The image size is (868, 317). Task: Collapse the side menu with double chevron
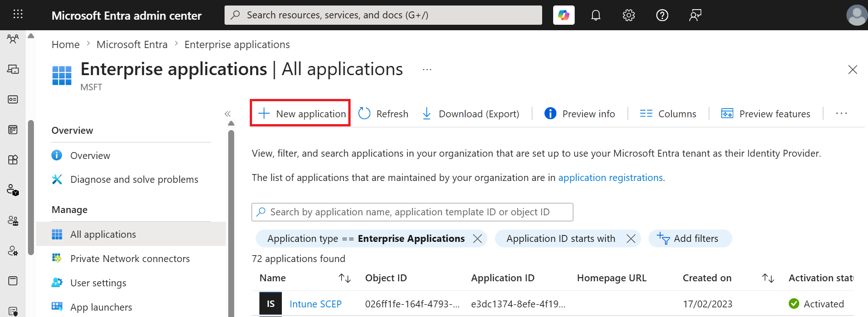tap(228, 114)
